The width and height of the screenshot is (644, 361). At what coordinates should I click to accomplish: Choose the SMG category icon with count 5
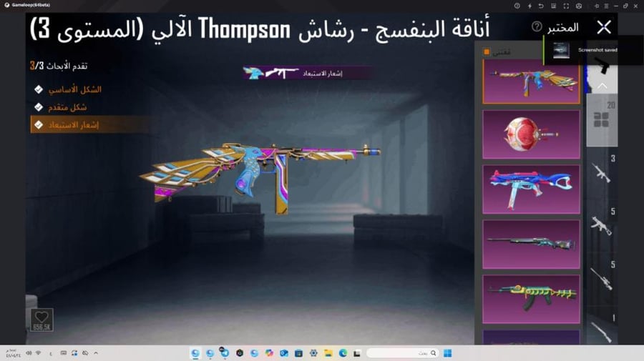(x=602, y=224)
